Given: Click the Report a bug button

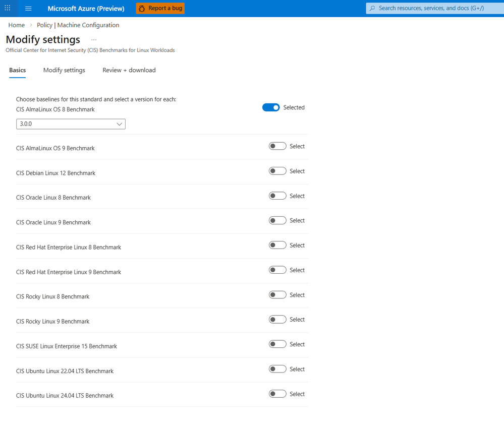Looking at the screenshot, I should [160, 9].
